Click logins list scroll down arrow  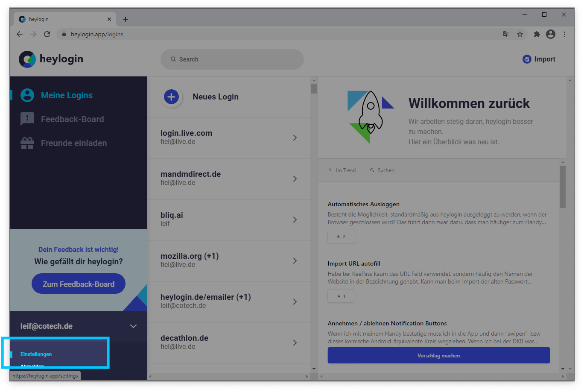pyautogui.click(x=314, y=369)
